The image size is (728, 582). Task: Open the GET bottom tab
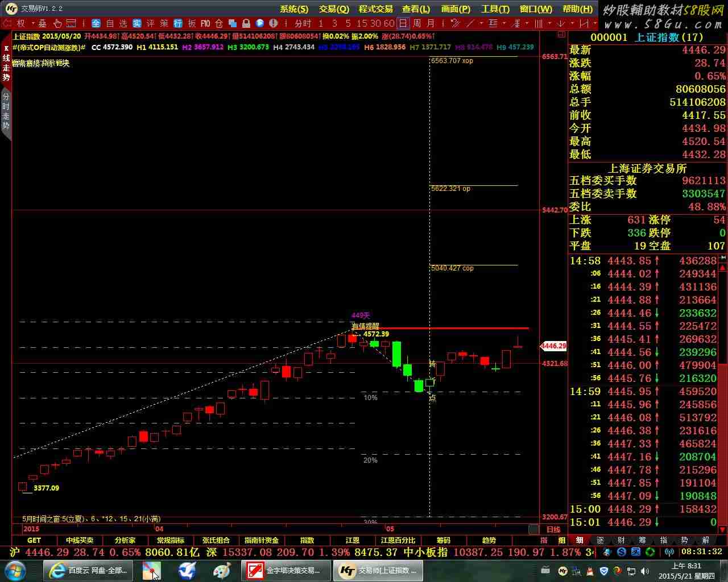pos(34,541)
